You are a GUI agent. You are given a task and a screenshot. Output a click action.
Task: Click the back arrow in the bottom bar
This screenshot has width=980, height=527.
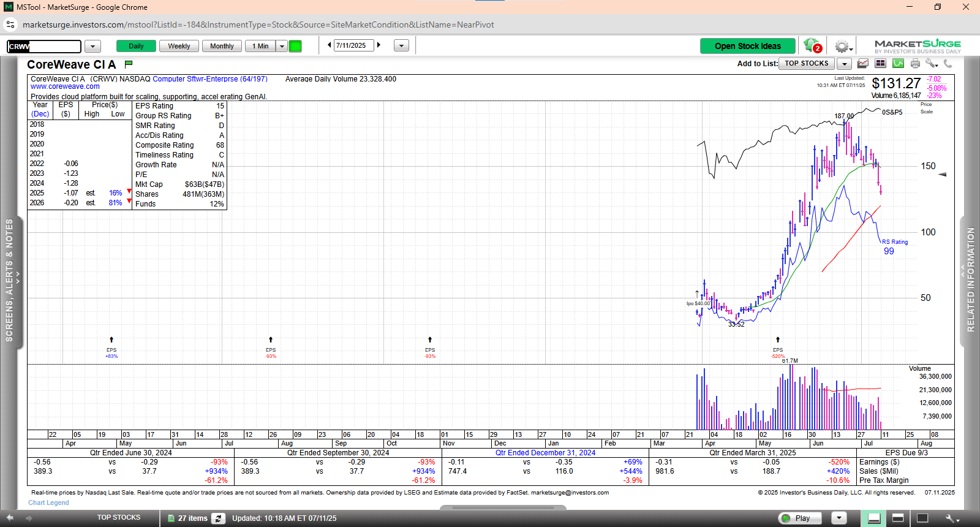[10, 518]
